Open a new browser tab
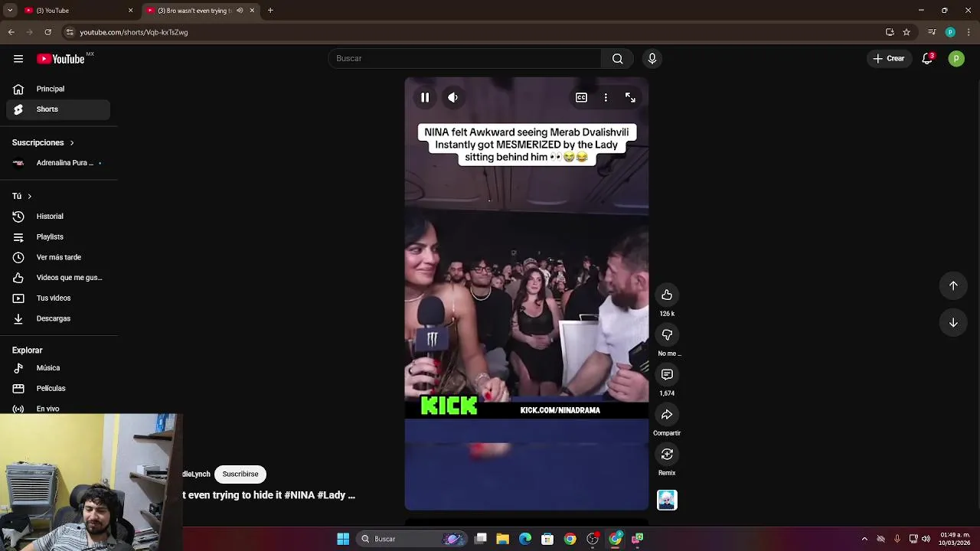 [x=270, y=11]
